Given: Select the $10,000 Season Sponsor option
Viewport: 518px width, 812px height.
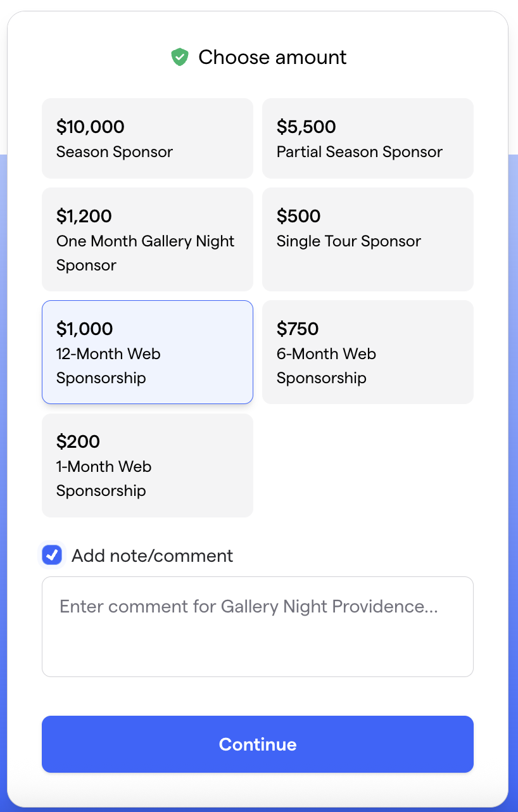Looking at the screenshot, I should pos(147,138).
